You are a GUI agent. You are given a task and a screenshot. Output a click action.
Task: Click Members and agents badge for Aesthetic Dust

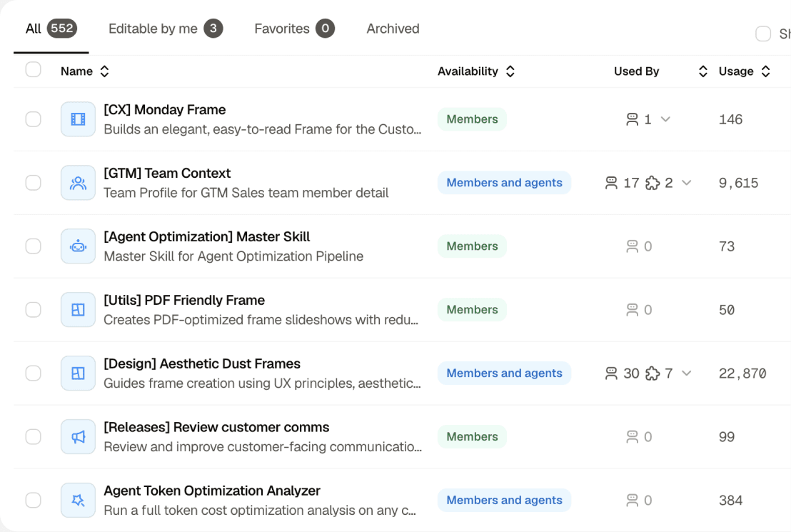click(x=505, y=373)
